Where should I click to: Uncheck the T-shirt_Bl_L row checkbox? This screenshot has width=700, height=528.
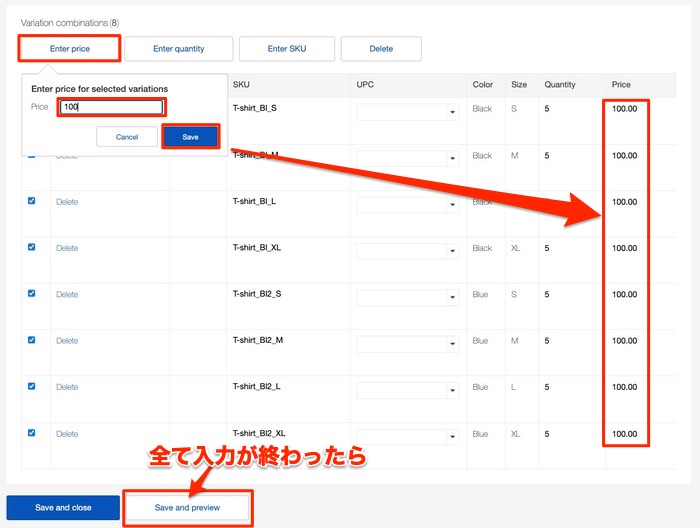[31, 201]
